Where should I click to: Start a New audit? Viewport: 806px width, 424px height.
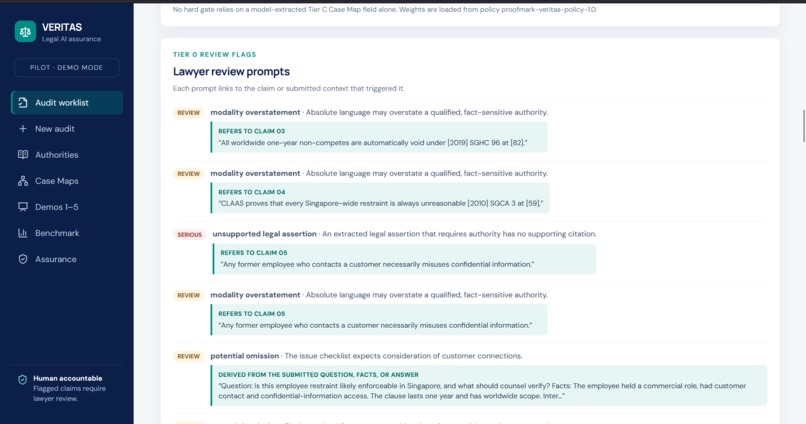[x=67, y=128]
